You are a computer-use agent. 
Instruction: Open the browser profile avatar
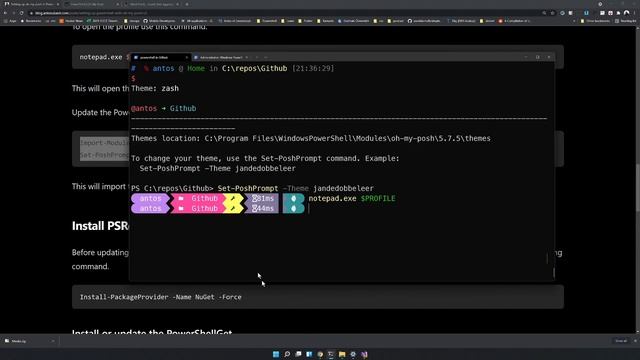point(627,13)
